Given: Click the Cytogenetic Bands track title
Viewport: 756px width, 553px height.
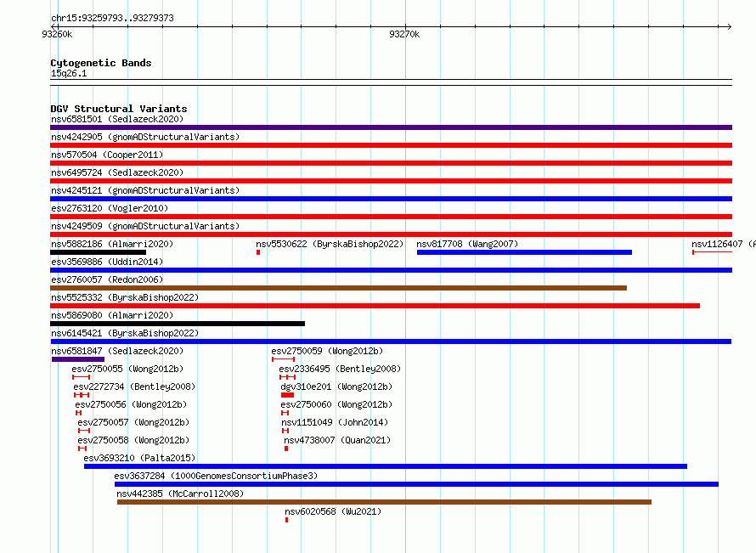Looking at the screenshot, I should 101,63.
